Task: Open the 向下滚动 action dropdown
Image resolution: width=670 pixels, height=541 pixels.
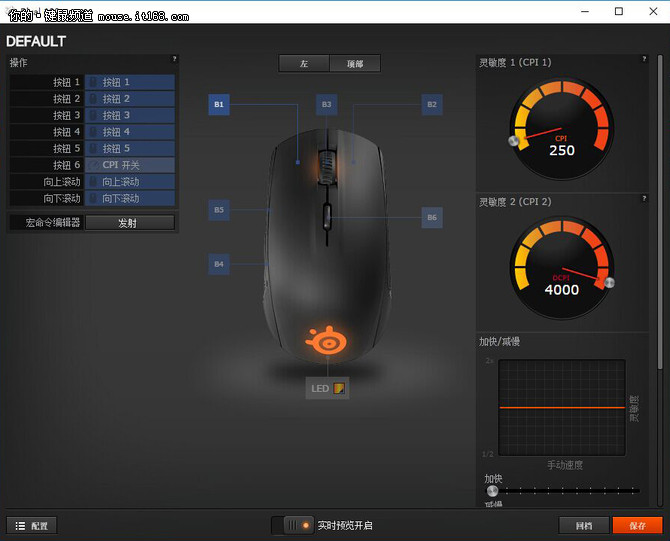Action: [x=130, y=198]
